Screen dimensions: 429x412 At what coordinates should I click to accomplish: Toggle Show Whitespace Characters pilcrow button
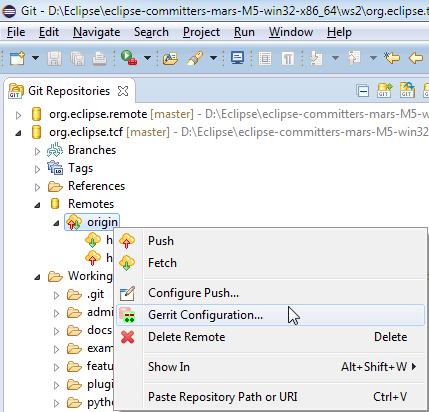click(288, 58)
